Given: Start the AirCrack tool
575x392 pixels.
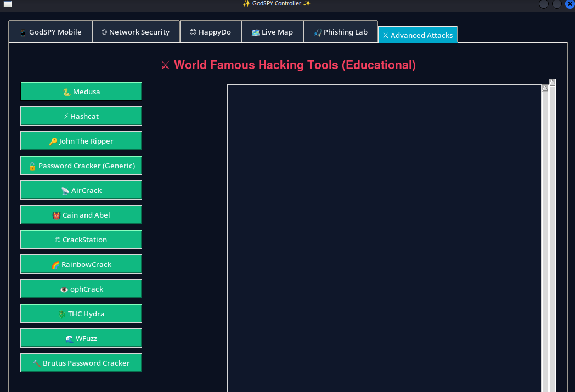Looking at the screenshot, I should tap(81, 190).
